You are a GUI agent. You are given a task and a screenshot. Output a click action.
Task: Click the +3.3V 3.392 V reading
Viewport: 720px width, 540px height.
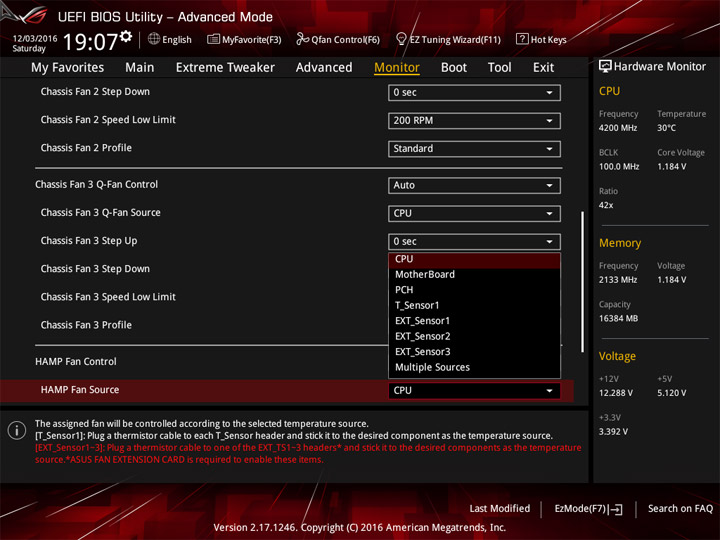coord(613,432)
